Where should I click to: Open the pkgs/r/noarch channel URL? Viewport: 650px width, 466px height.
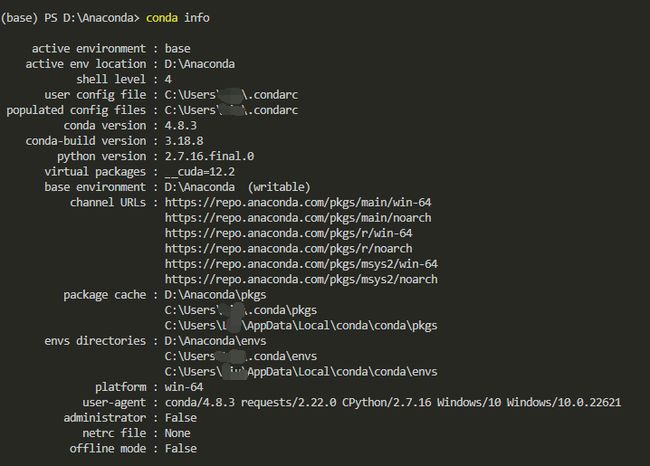288,248
